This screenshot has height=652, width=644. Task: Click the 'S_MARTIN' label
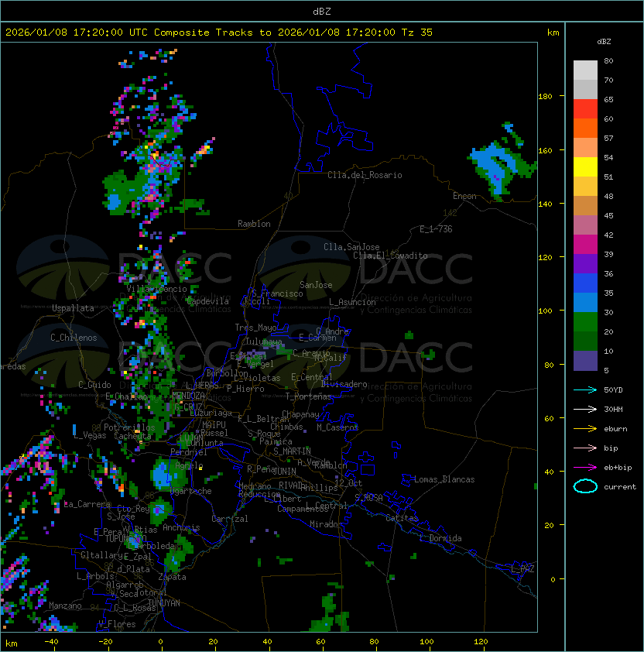[x=293, y=451]
